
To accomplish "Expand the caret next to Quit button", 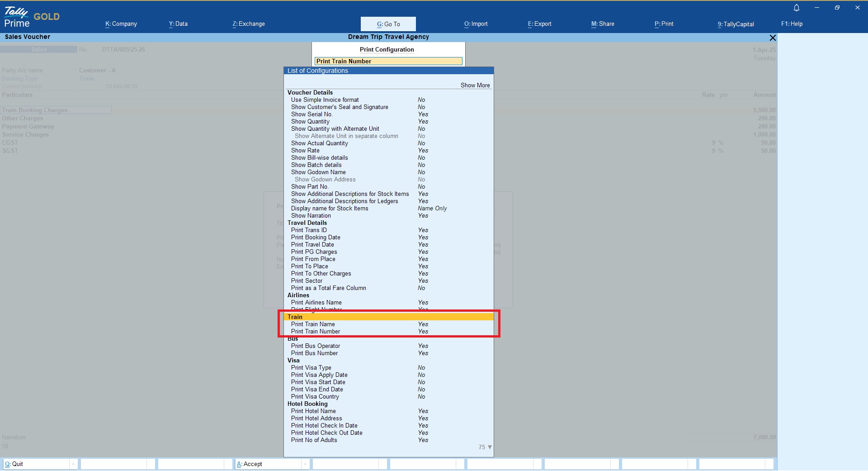I will [x=73, y=464].
